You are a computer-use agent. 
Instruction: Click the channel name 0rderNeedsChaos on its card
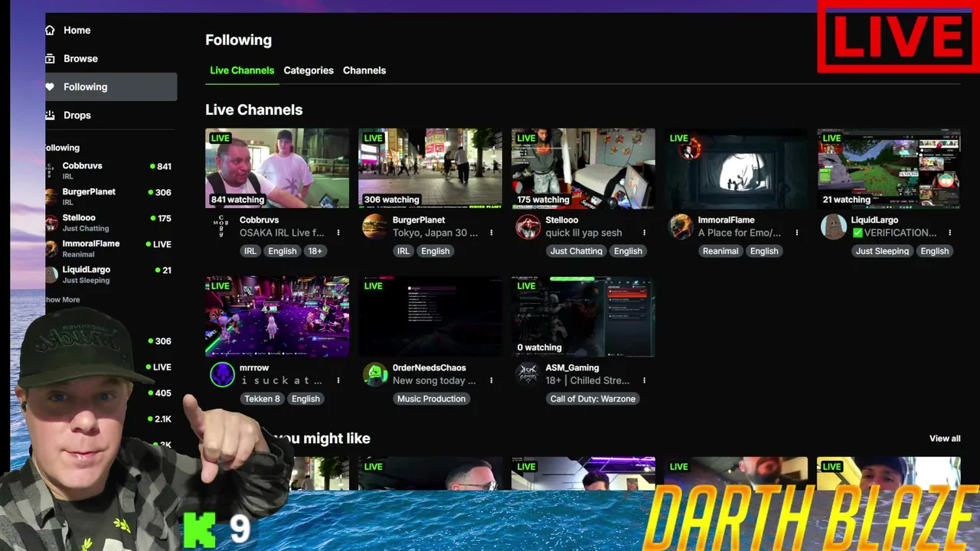430,368
